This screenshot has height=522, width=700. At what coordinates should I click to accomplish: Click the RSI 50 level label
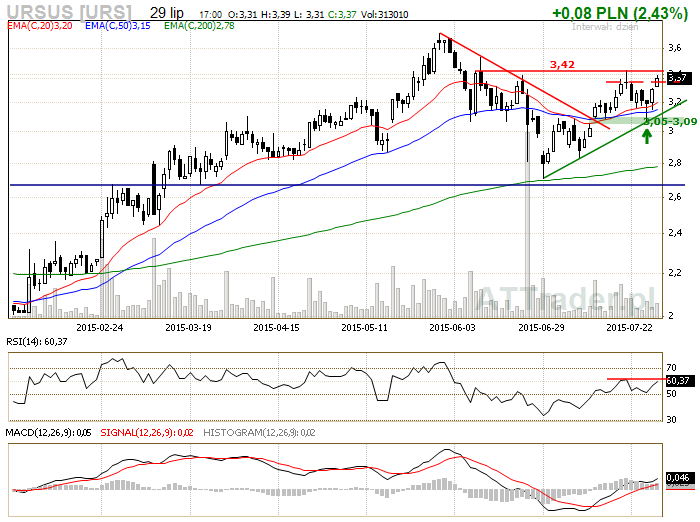coord(671,394)
